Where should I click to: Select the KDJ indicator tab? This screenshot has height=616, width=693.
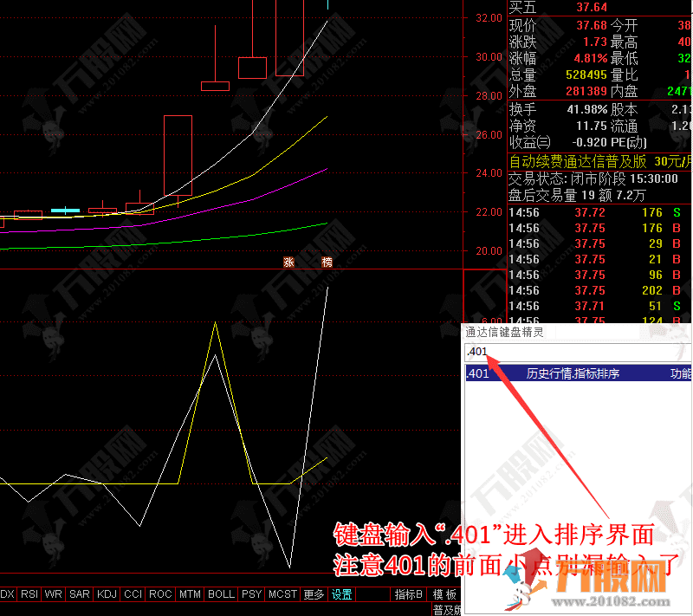(107, 594)
